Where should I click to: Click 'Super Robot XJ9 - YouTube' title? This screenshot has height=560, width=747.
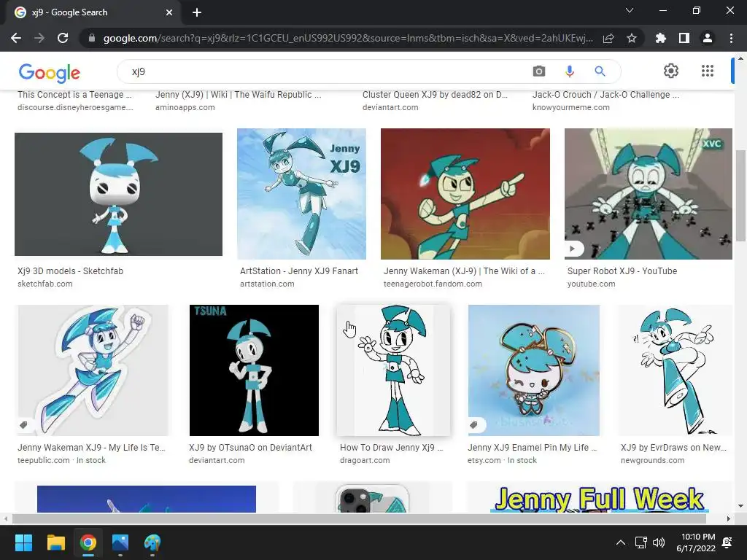point(622,271)
